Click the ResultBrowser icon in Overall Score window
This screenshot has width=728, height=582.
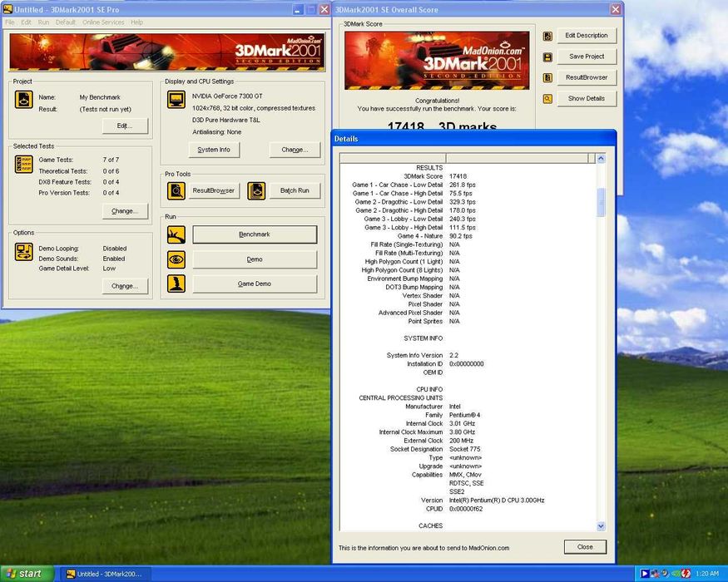(x=547, y=78)
